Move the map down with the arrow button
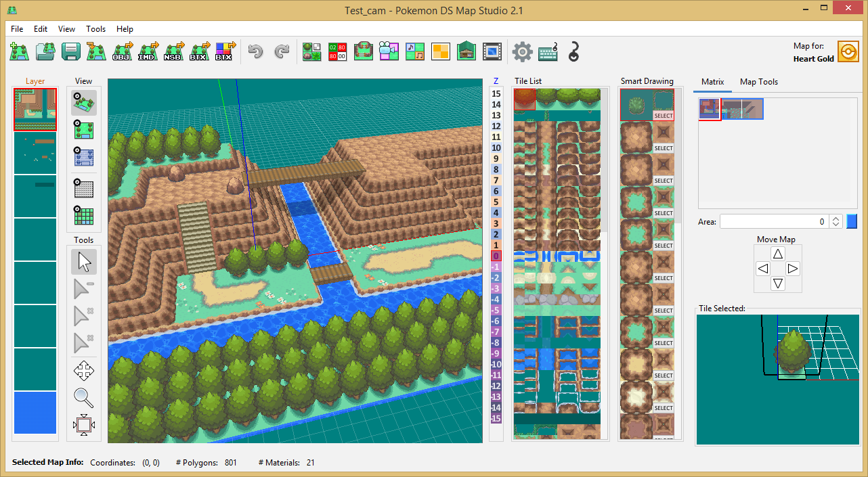 [778, 283]
